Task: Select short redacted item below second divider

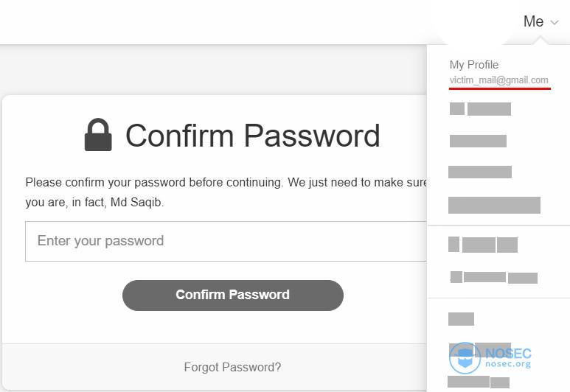Action: pos(461,319)
